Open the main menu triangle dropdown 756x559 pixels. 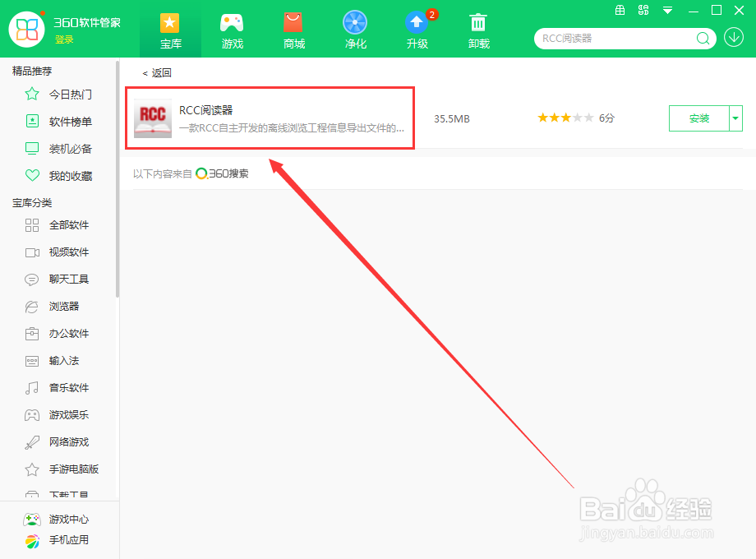pos(668,10)
